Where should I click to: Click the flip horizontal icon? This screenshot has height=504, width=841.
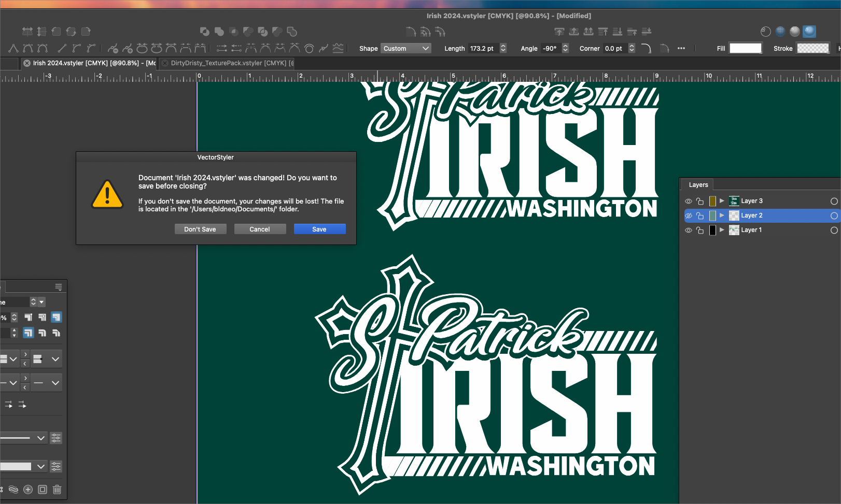click(x=27, y=32)
